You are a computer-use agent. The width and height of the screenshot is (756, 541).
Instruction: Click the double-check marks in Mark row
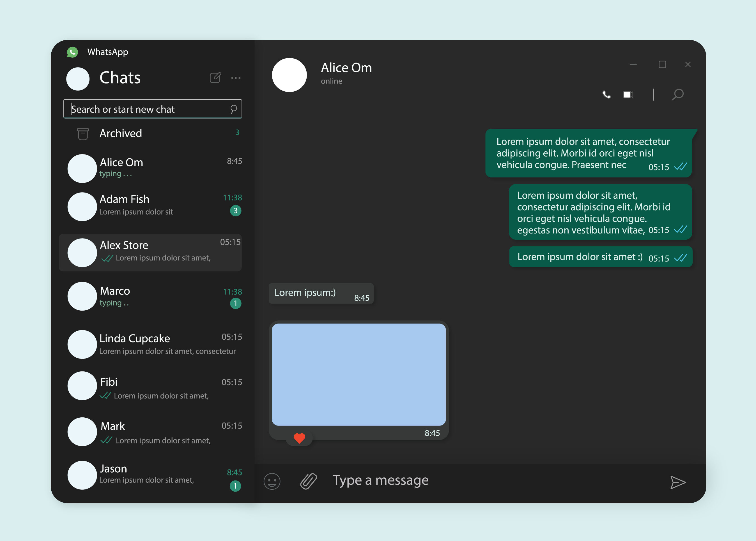[x=106, y=440]
